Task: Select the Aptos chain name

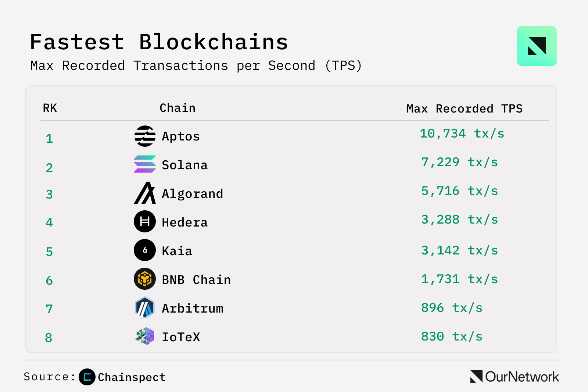Action: 181,136
